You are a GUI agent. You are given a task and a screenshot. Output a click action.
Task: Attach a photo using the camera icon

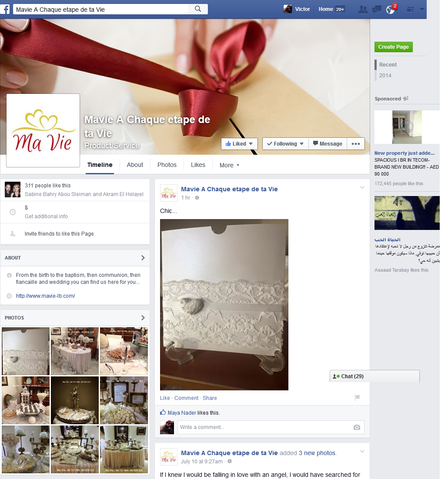(x=357, y=427)
